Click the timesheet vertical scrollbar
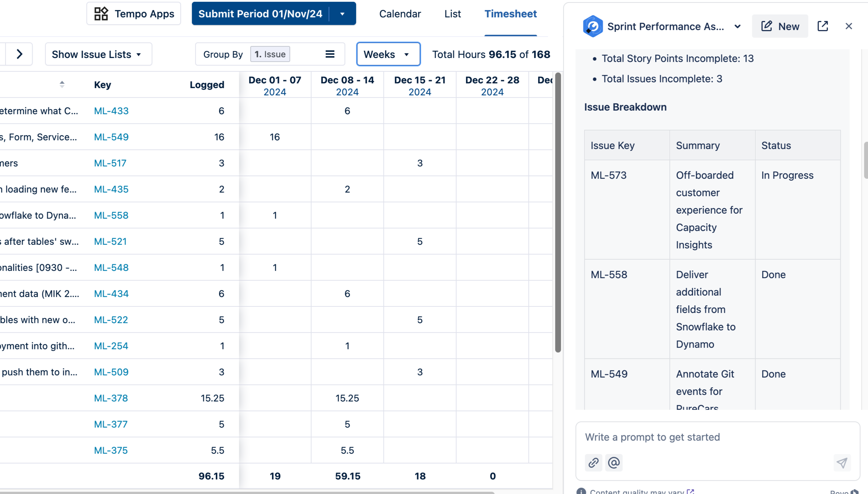Image resolution: width=868 pixels, height=494 pixels. tap(558, 212)
